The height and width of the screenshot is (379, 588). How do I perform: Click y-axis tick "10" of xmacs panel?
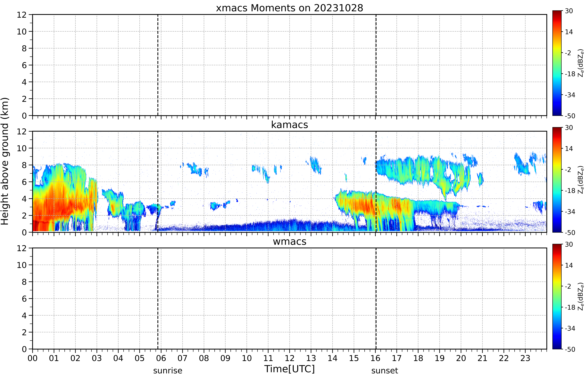coord(22,32)
